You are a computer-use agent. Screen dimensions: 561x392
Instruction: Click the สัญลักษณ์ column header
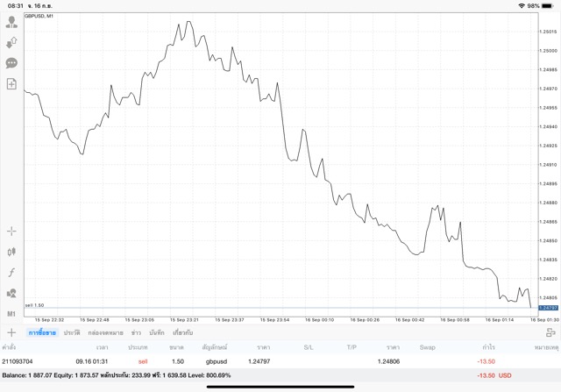(215, 347)
